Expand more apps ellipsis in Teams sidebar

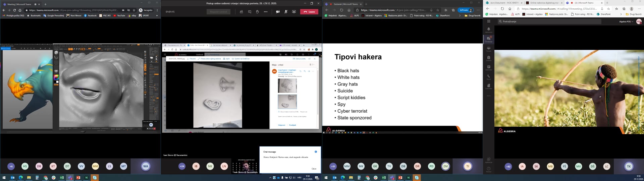coord(488,96)
